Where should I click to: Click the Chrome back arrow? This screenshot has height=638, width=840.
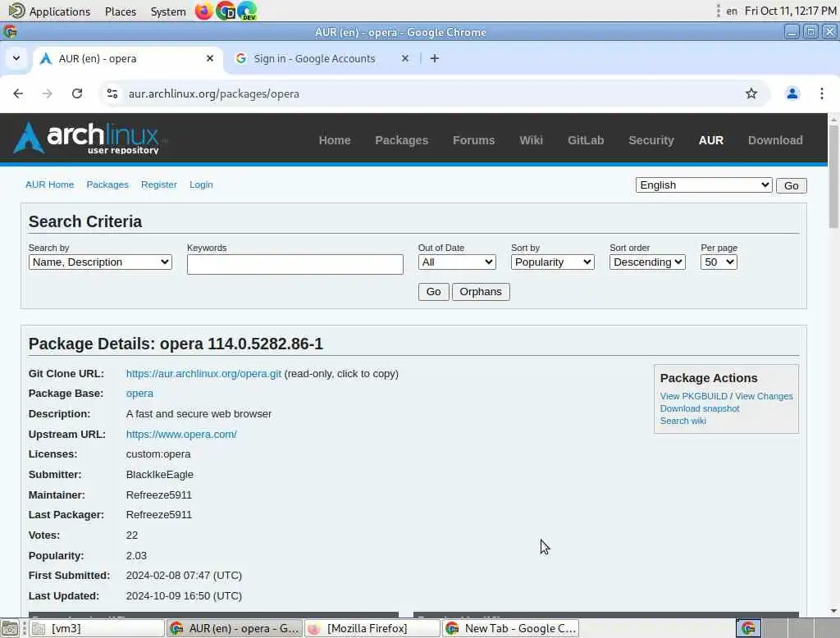coord(18,93)
